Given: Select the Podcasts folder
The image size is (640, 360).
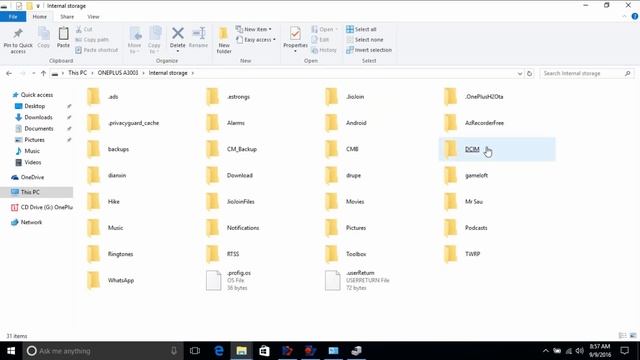Looking at the screenshot, I should (476, 228).
